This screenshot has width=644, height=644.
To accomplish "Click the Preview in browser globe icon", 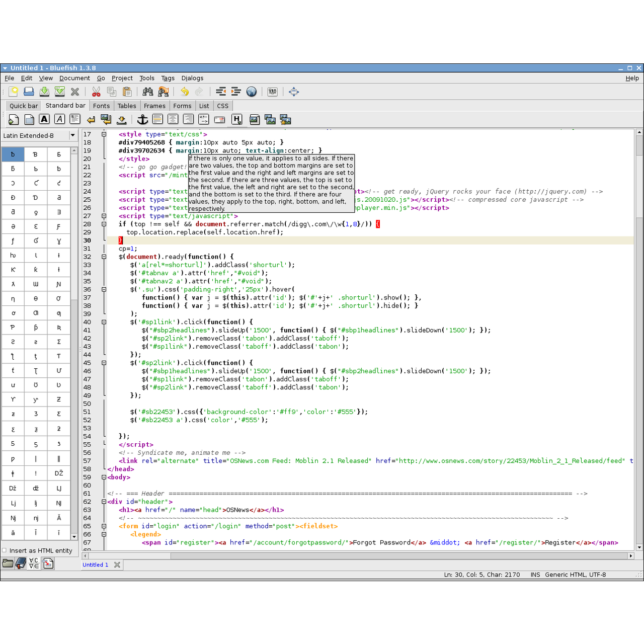I will 252,92.
